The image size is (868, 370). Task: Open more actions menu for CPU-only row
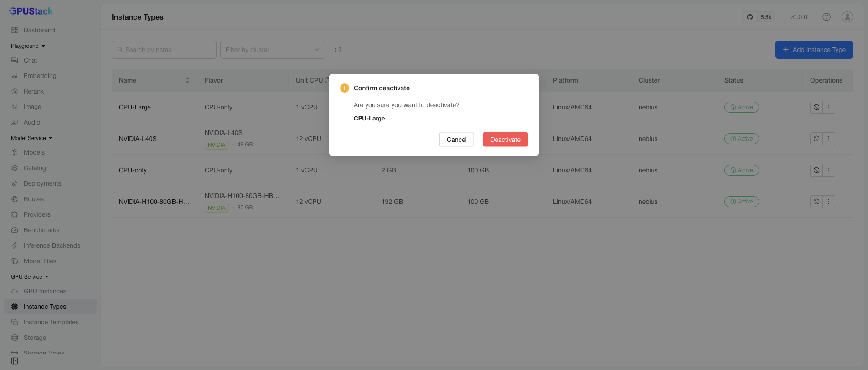point(829,170)
